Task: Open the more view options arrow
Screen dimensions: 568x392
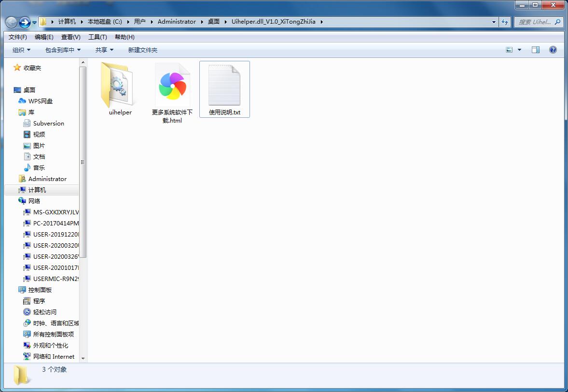Action: 519,50
